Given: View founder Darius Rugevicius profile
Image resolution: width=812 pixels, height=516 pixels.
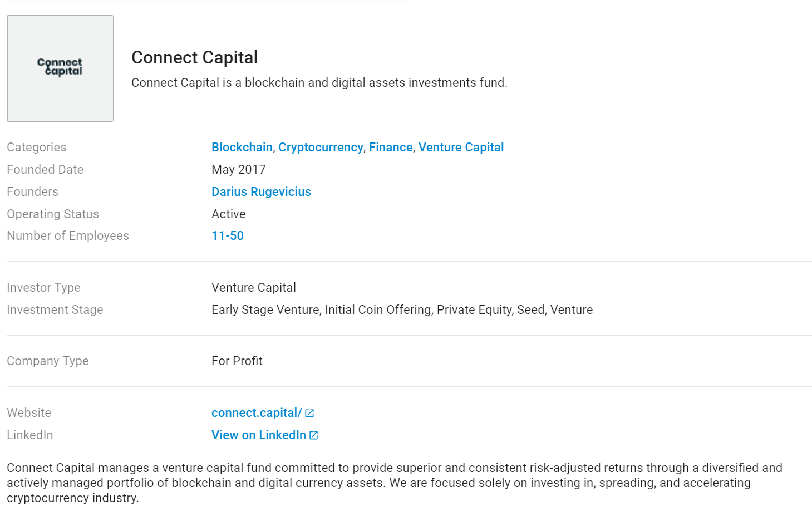Looking at the screenshot, I should tap(261, 191).
